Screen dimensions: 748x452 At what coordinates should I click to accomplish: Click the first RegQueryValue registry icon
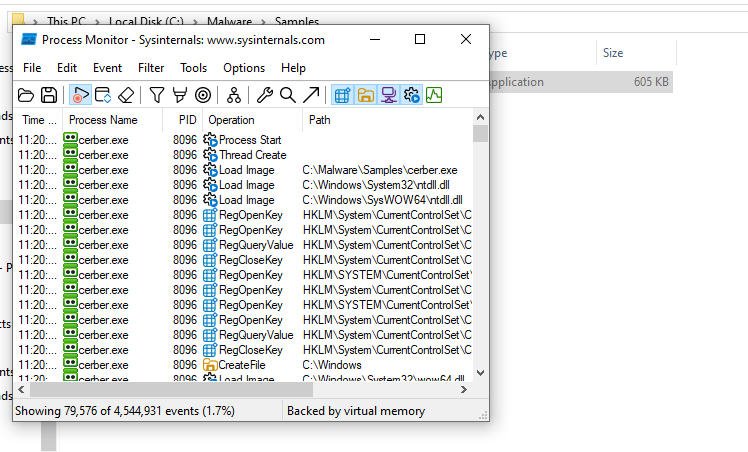coord(210,245)
